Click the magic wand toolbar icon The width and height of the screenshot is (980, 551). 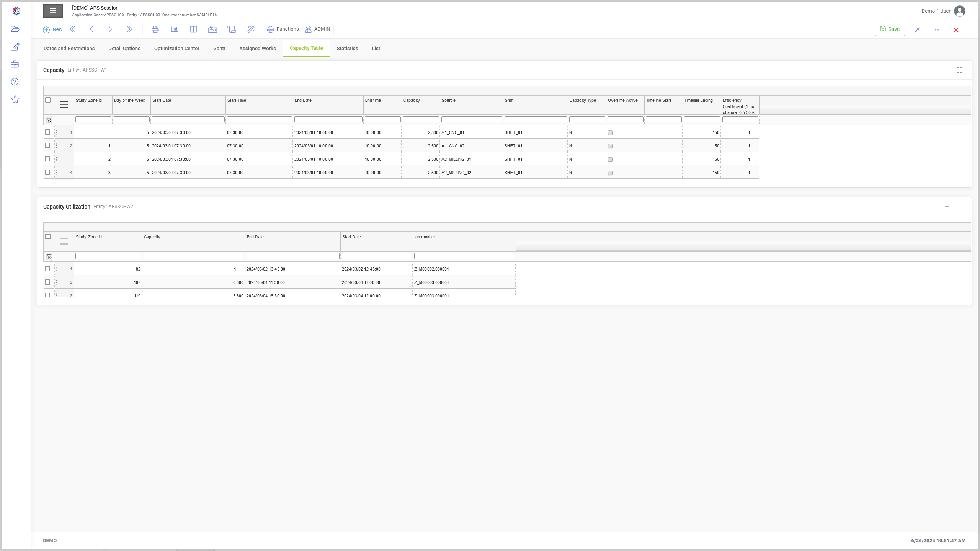point(251,29)
